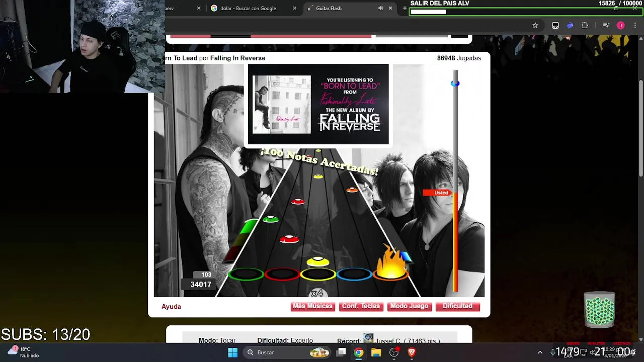Click the blue bird extension icon
This screenshot has width=644, height=362.
pos(570,25)
